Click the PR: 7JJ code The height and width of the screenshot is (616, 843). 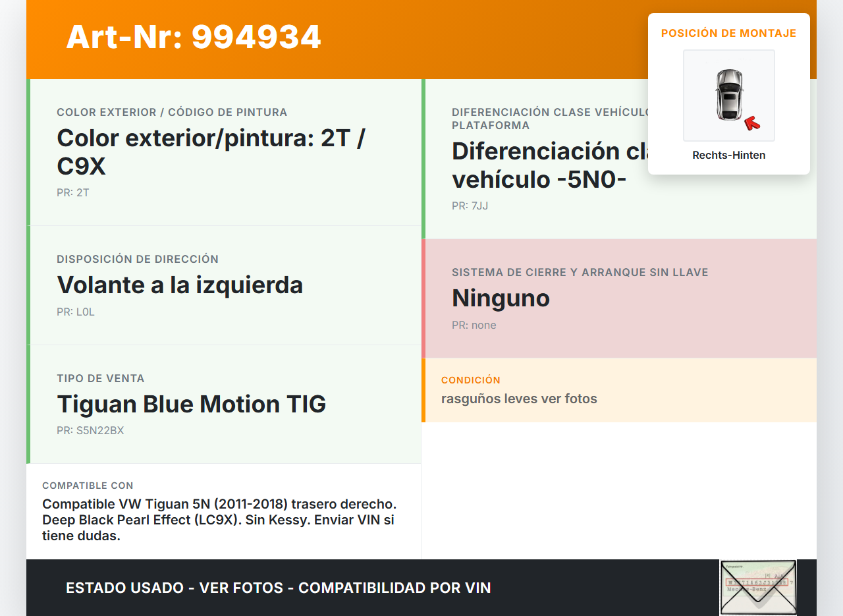[x=470, y=206]
